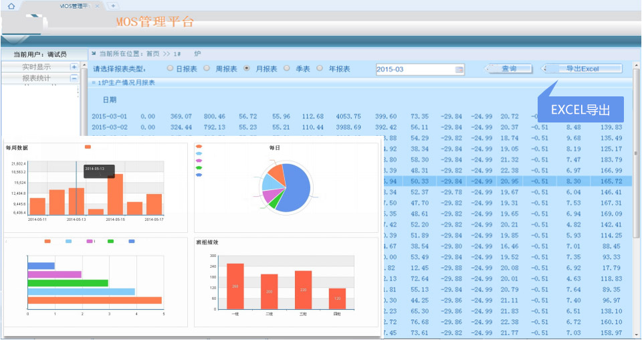The height and width of the screenshot is (340, 644).
Task: Click the 2015-03 date input field
Action: [x=413, y=70]
